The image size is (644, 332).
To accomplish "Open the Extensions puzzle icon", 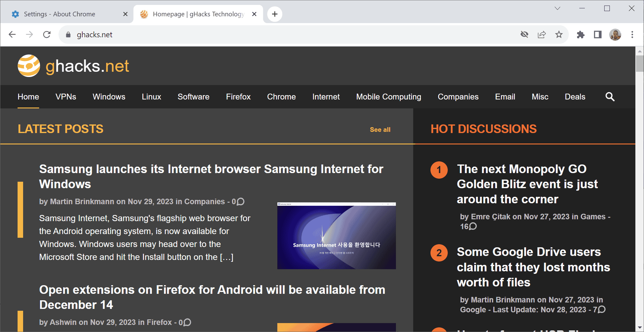I will pos(581,34).
